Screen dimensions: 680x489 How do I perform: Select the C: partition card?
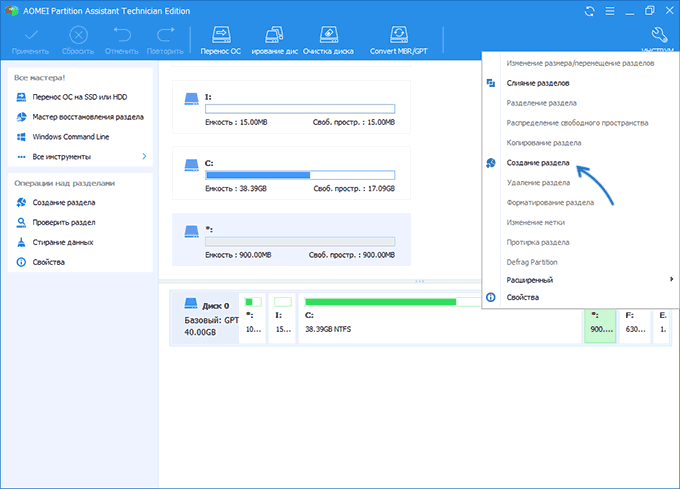(x=291, y=173)
